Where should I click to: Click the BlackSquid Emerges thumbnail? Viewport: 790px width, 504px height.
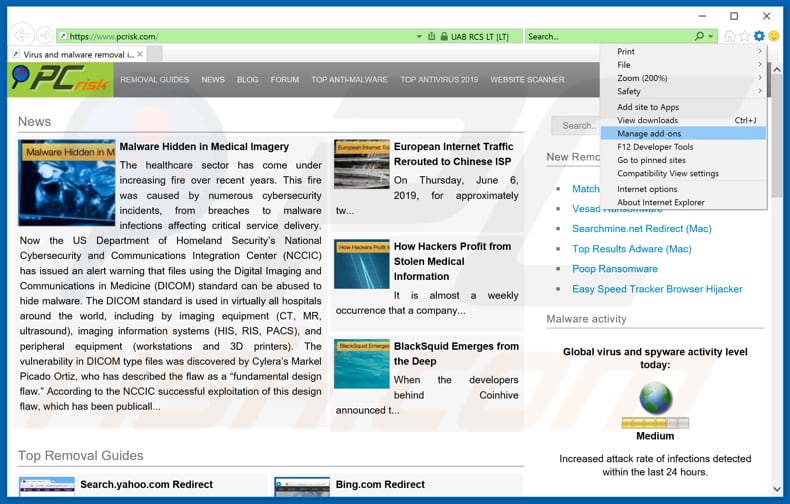pos(362,363)
